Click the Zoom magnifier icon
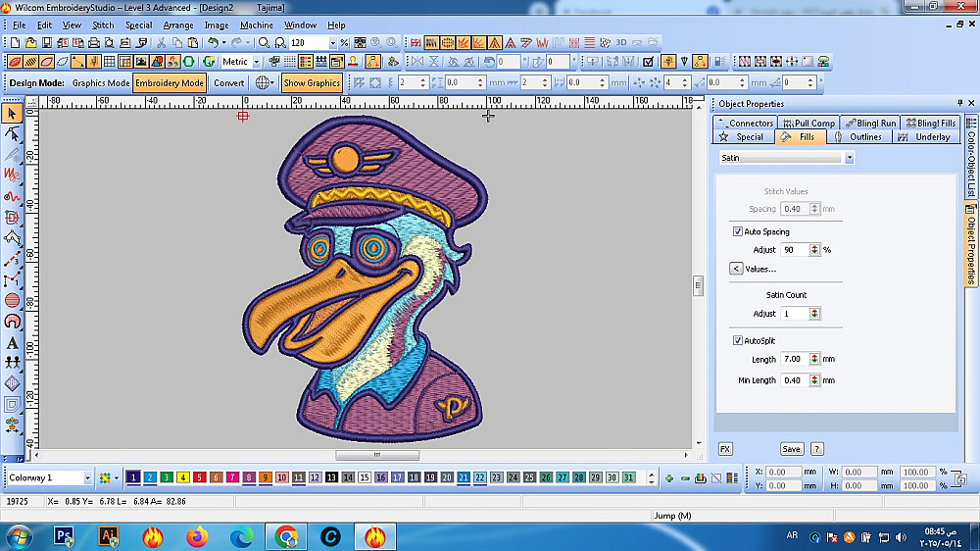Viewport: 980px width, 551px height. click(264, 43)
